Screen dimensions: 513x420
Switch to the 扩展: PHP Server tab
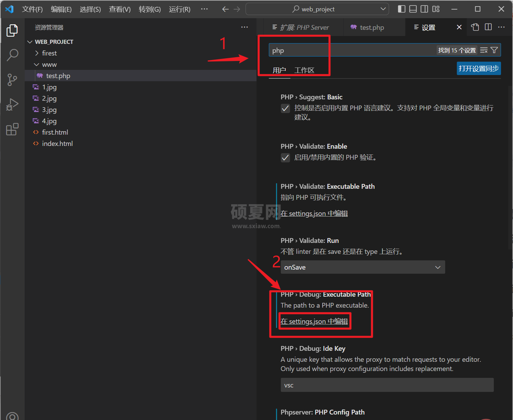tap(304, 27)
